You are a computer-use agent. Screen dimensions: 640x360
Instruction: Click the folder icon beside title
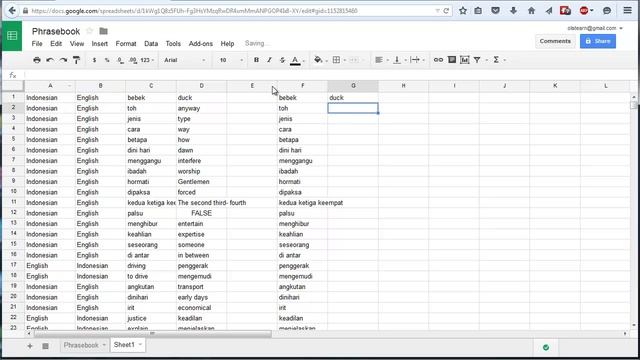pos(103,31)
